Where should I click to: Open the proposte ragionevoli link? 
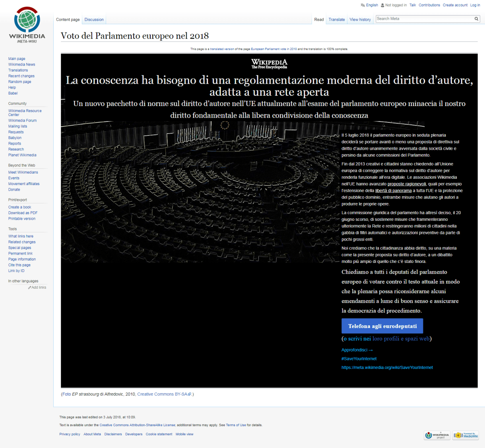pyautogui.click(x=407, y=184)
